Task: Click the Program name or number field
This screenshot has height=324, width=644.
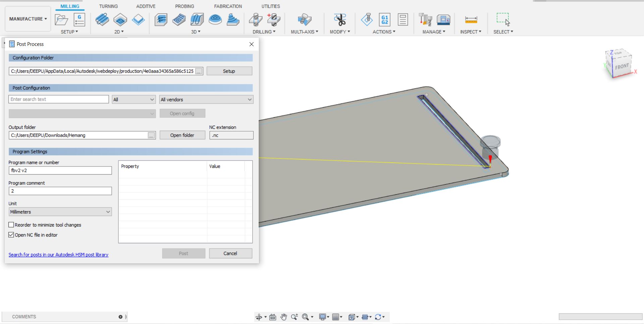Action: [60, 170]
